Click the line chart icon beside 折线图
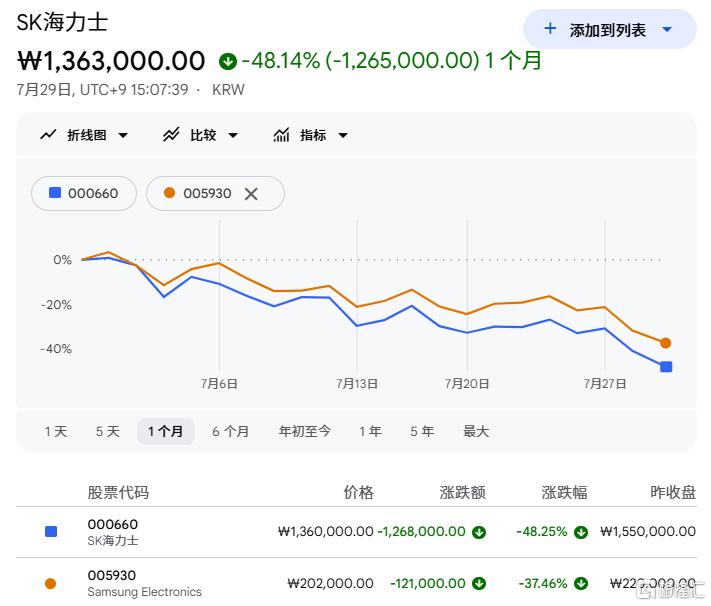The width and height of the screenshot is (711, 606). pos(48,135)
